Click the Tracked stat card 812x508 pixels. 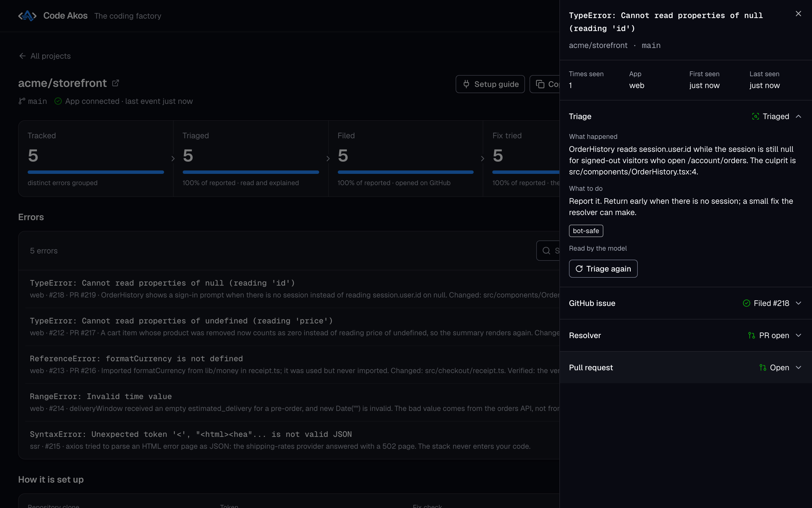96,159
